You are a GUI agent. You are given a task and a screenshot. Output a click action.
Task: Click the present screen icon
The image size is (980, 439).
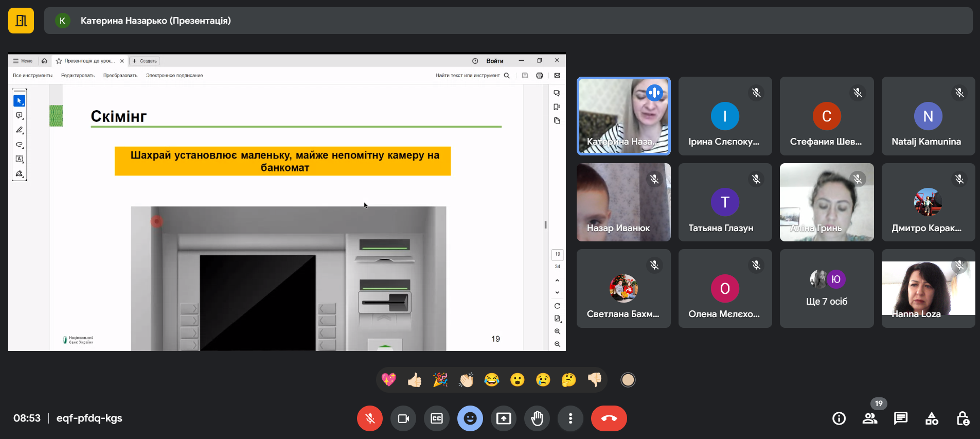(504, 418)
